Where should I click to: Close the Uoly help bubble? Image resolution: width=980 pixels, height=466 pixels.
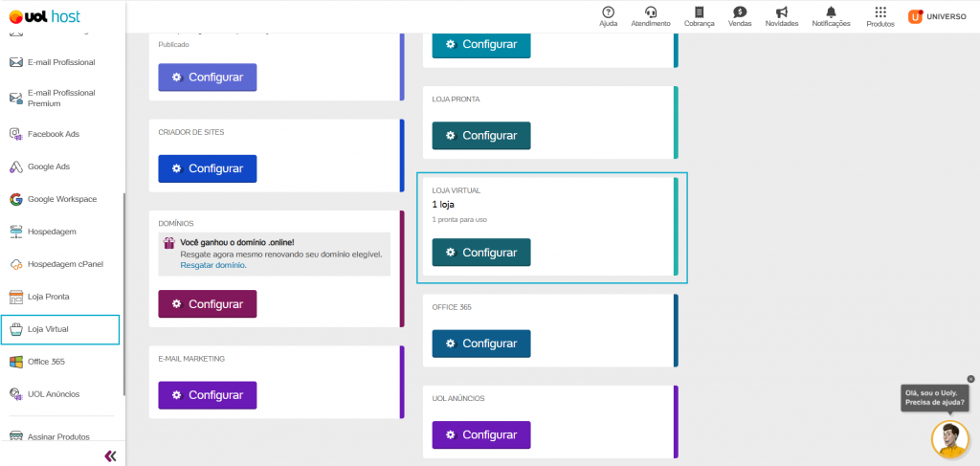click(x=970, y=379)
